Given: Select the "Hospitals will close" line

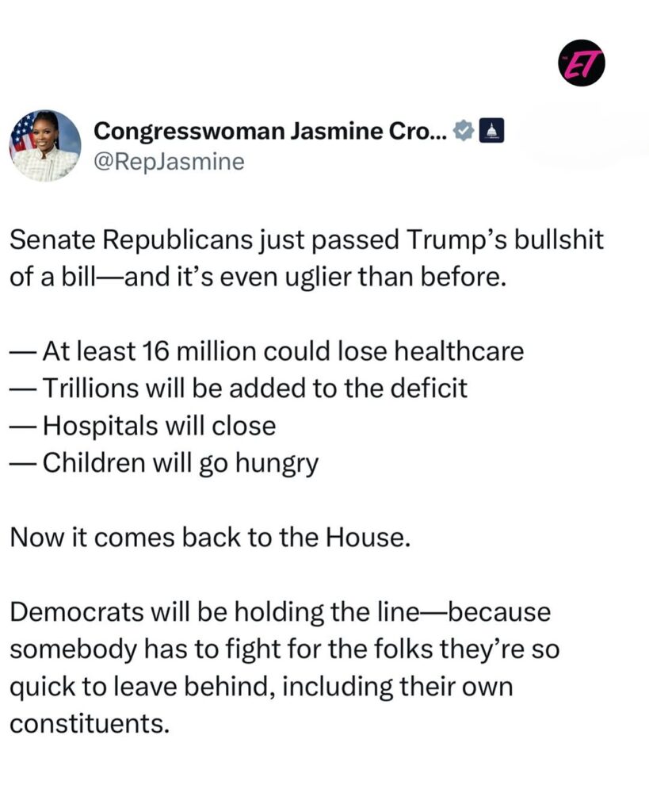Looking at the screenshot, I should pyautogui.click(x=158, y=425).
